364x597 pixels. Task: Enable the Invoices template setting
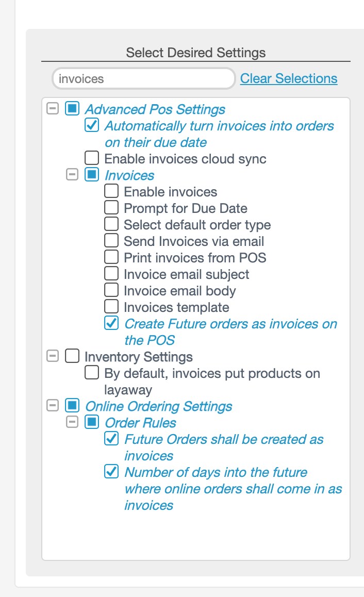pyautogui.click(x=111, y=307)
